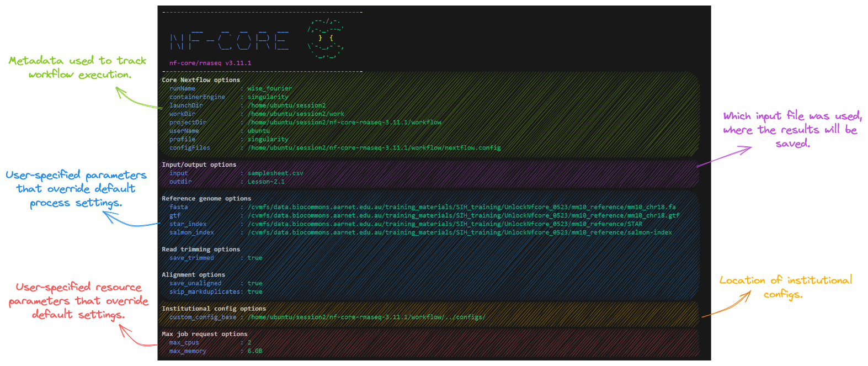Select the salmon-index reference path
Viewport: 868px width, 366px height.
click(460, 232)
